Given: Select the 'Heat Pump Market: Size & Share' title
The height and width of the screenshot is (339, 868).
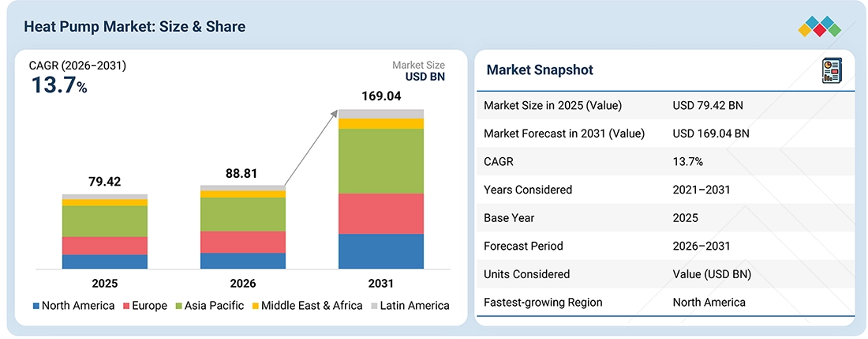Looking at the screenshot, I should pos(134,27).
